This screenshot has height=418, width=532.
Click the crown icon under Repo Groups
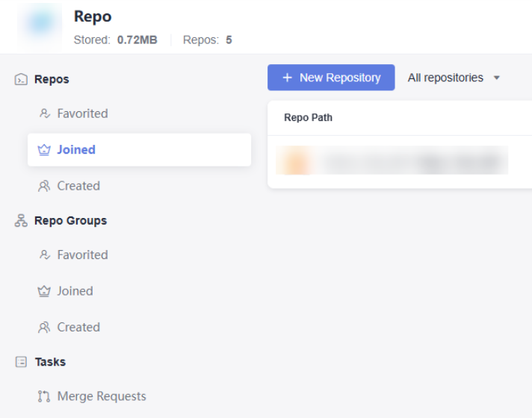44,291
